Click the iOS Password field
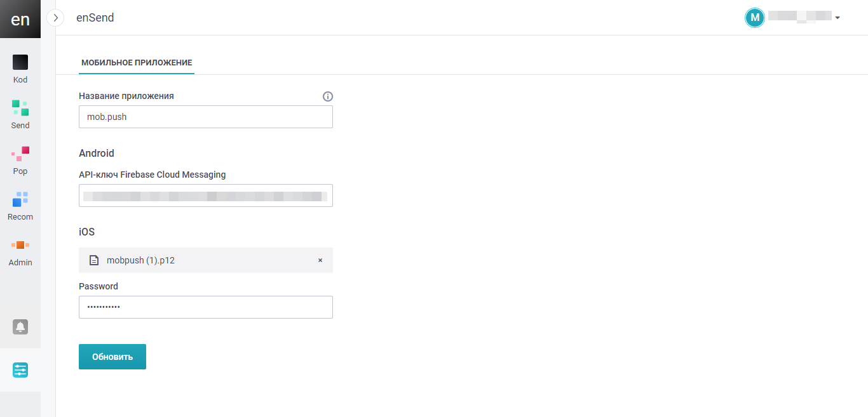 coord(206,307)
